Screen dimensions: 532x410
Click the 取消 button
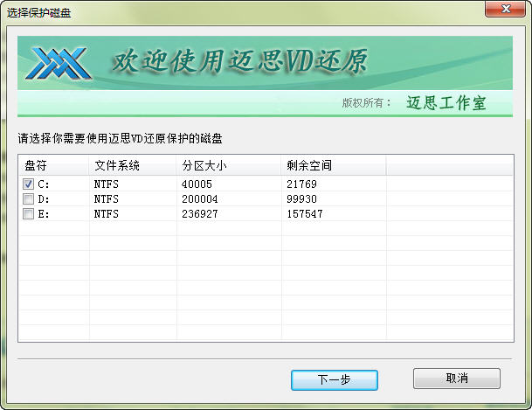456,379
